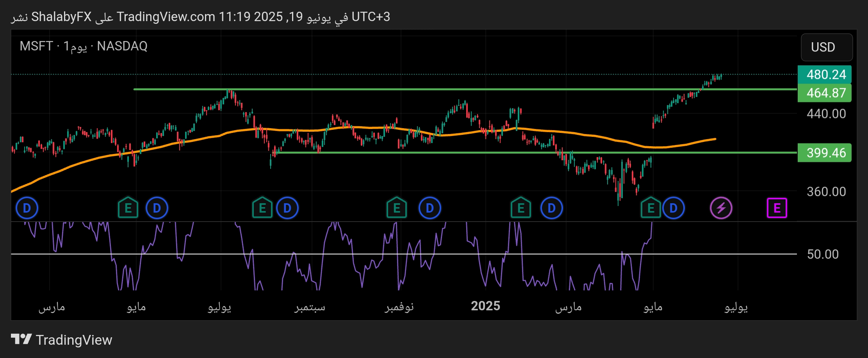The height and width of the screenshot is (358, 868).
Task: Open the earnings E marker just before مايو 2025
Action: pos(651,208)
